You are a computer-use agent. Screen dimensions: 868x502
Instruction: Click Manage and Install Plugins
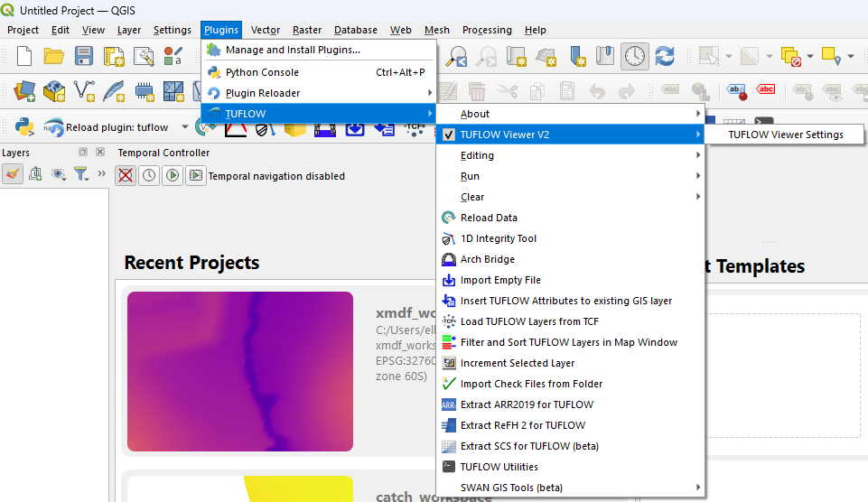(x=293, y=50)
